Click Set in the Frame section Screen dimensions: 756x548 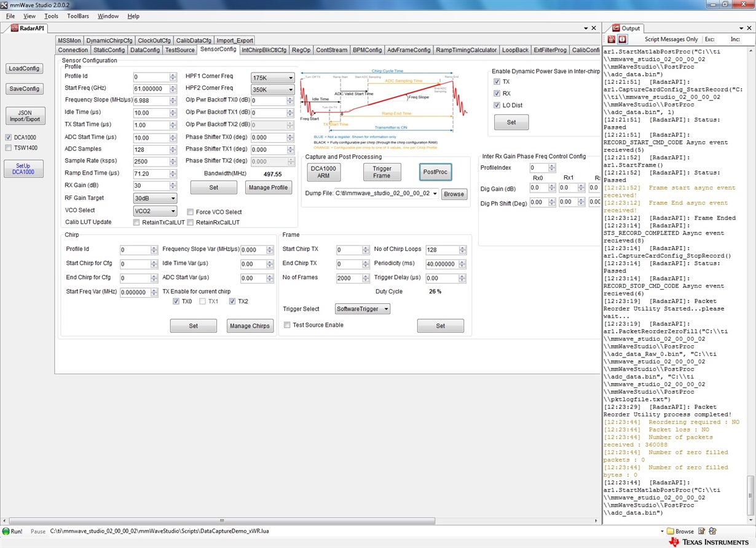click(441, 326)
